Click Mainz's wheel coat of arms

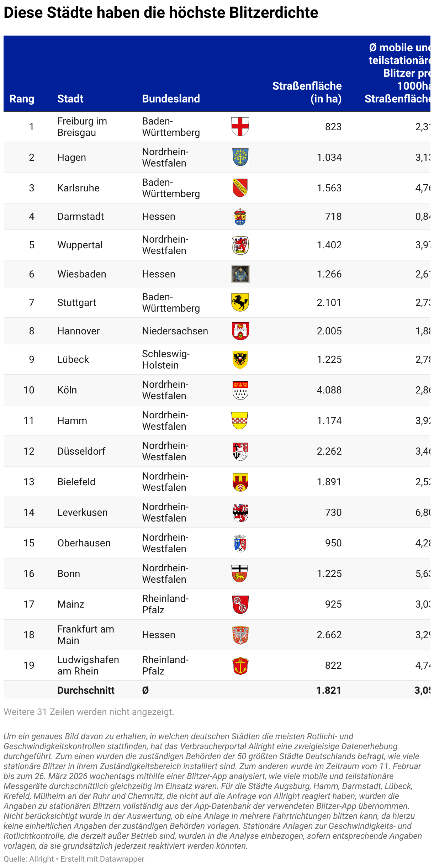pos(240,604)
